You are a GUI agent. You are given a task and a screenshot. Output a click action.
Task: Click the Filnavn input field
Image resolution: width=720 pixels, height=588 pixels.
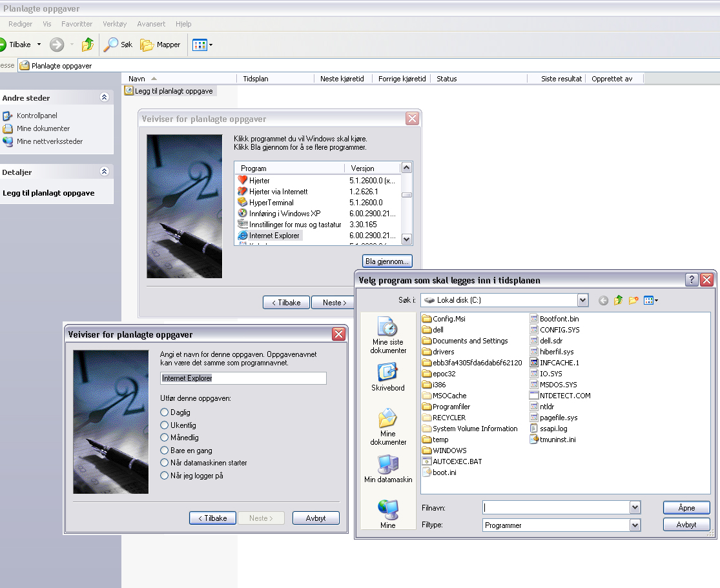pos(556,508)
